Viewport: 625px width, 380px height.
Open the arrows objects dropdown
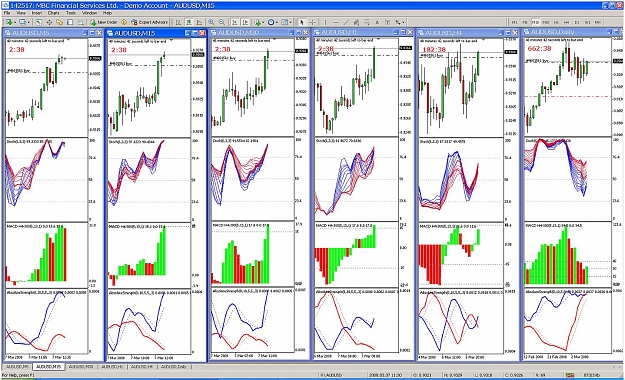[399, 22]
